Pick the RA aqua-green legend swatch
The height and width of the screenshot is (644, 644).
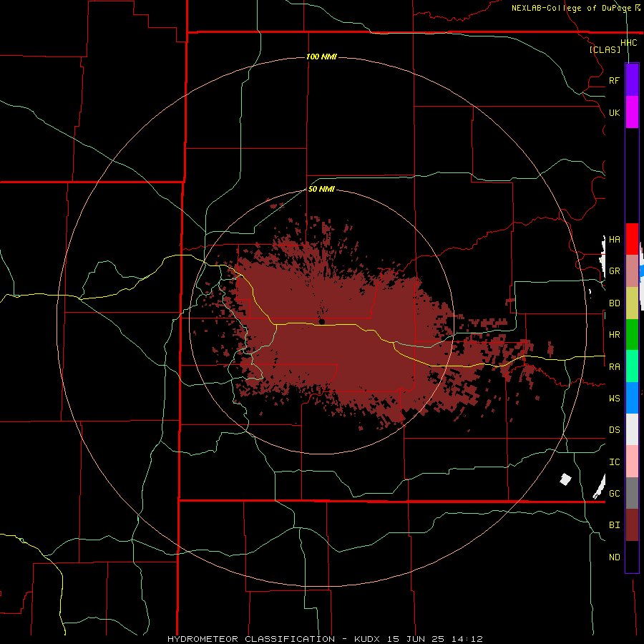[632, 366]
